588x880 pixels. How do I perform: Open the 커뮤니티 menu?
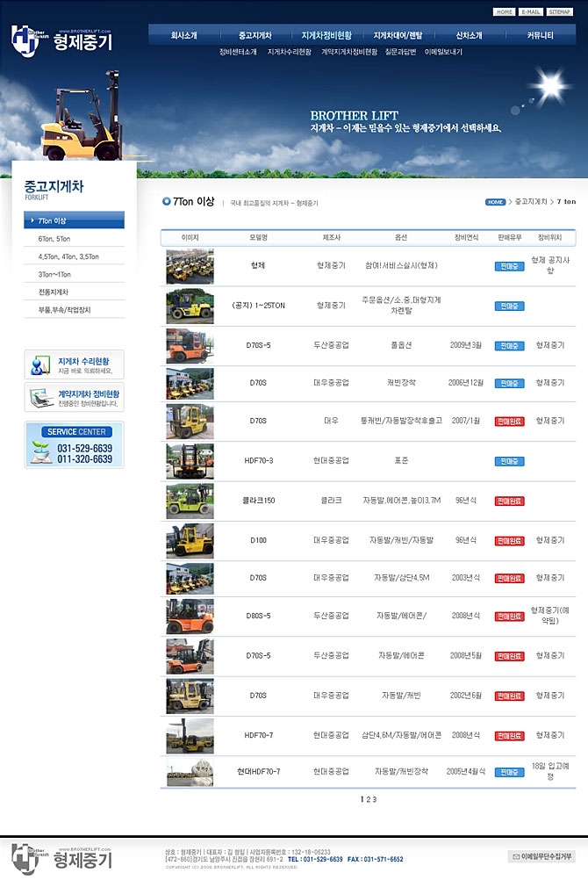coord(541,35)
